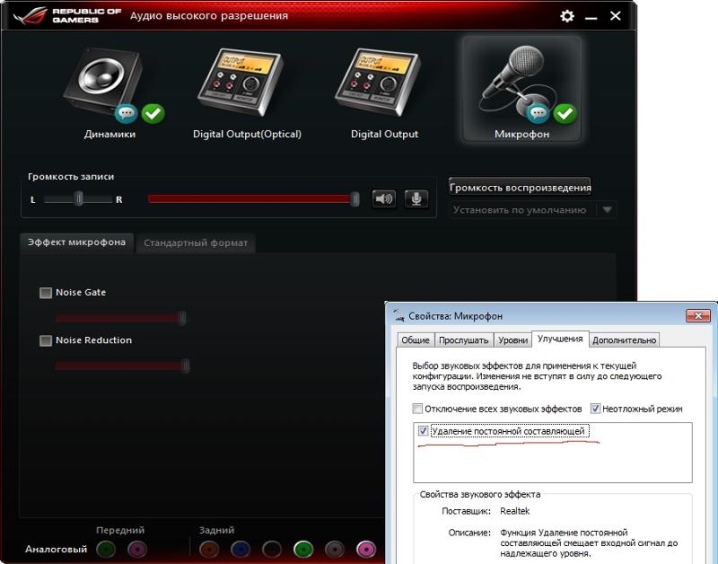Open the Уровни tab in properties
This screenshot has width=718, height=564.
tap(512, 340)
